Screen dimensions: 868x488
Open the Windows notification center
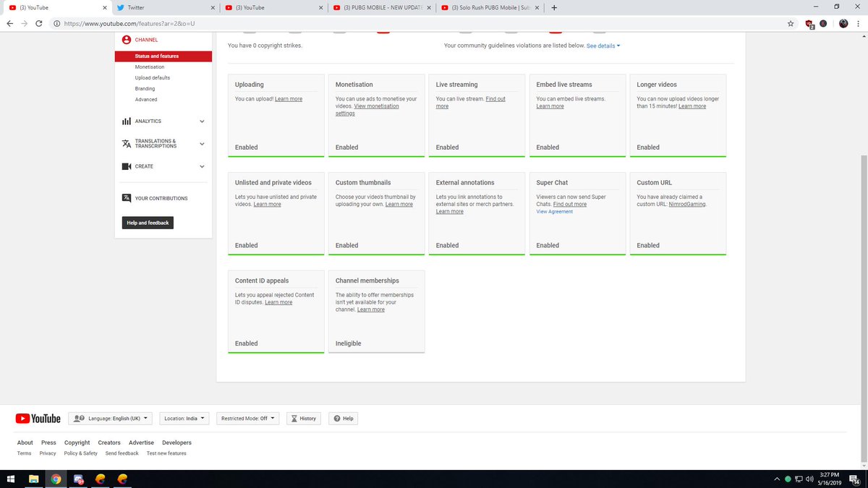point(856,479)
